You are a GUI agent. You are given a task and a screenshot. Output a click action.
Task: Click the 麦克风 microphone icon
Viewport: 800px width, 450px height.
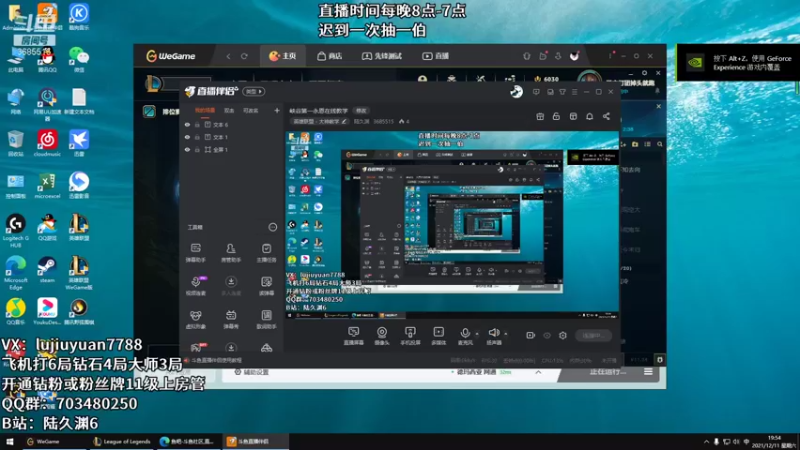[465, 333]
